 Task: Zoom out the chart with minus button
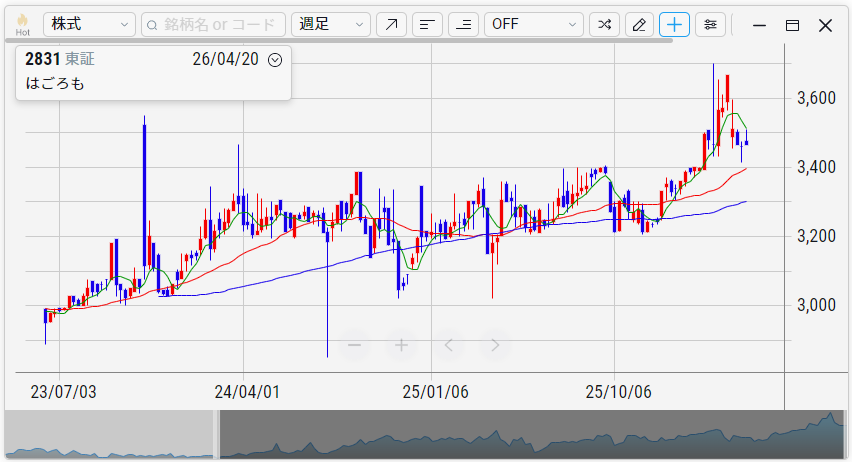point(354,345)
